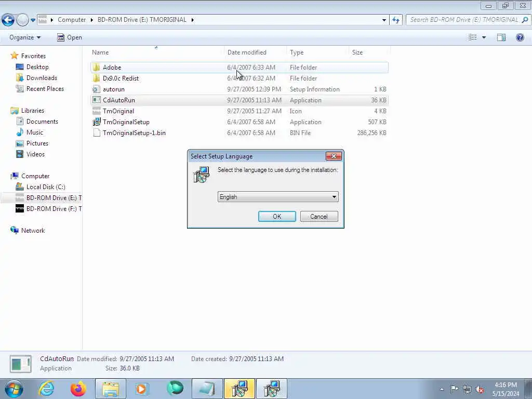The width and height of the screenshot is (532, 399).
Task: Click Cancel in Select Setup Language
Action: pyautogui.click(x=319, y=217)
